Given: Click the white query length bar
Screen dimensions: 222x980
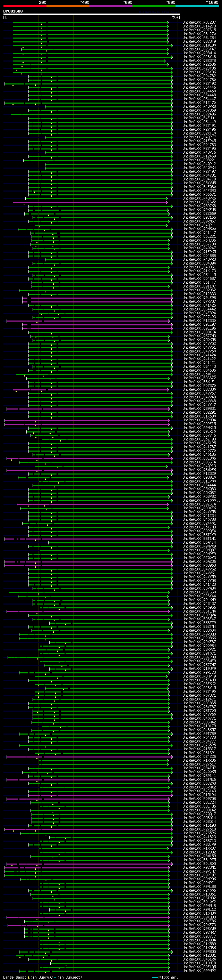Looking at the screenshot, I should [92, 15].
